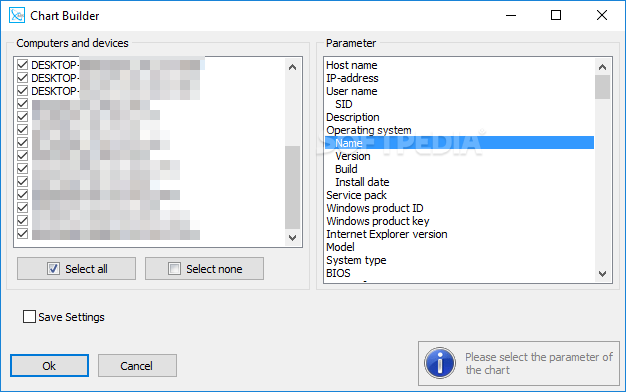Click the blue information icon

coord(440,363)
